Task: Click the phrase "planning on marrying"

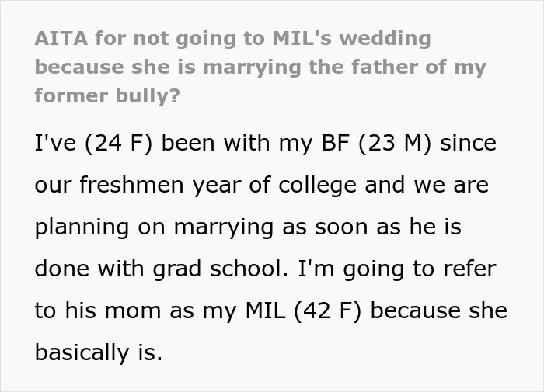Action: pos(154,227)
